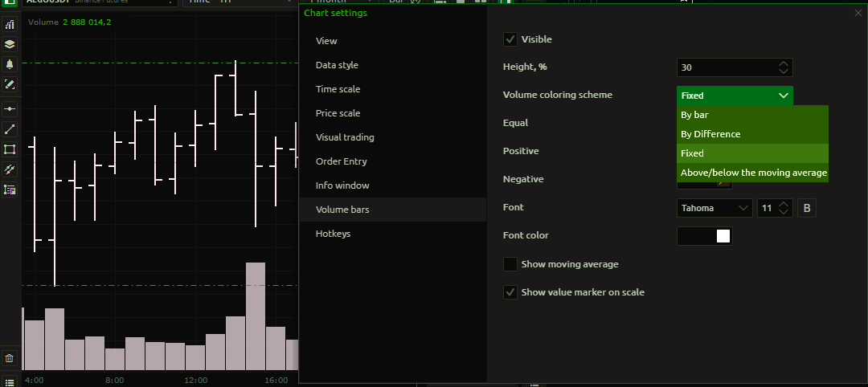The height and width of the screenshot is (387, 868).
Task: Open the Tahoma font dropdown
Action: 714,208
